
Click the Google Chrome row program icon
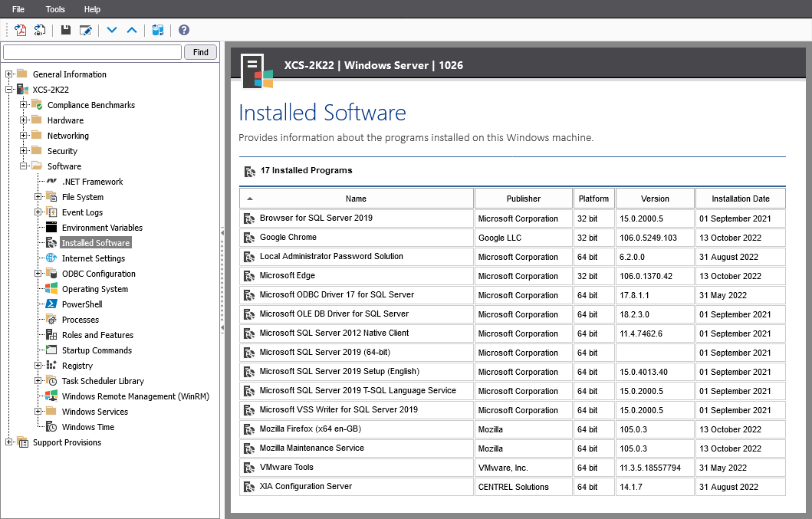pyautogui.click(x=249, y=238)
